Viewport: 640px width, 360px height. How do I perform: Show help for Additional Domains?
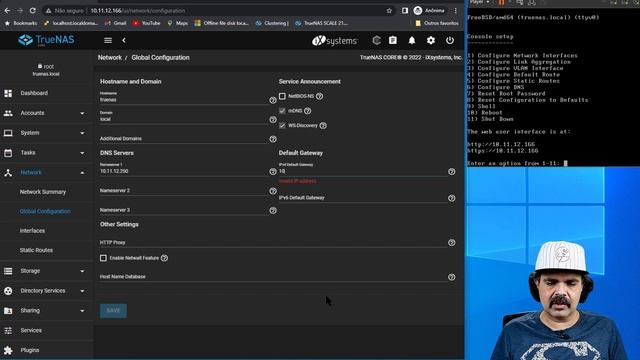point(273,139)
